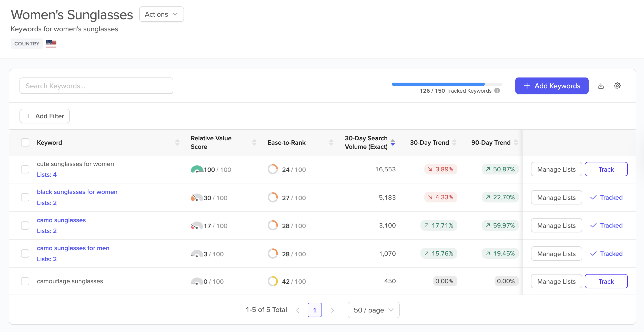644x332 pixels.
Task: Open Manage Lists for cute sunglasses for women
Action: pos(556,169)
